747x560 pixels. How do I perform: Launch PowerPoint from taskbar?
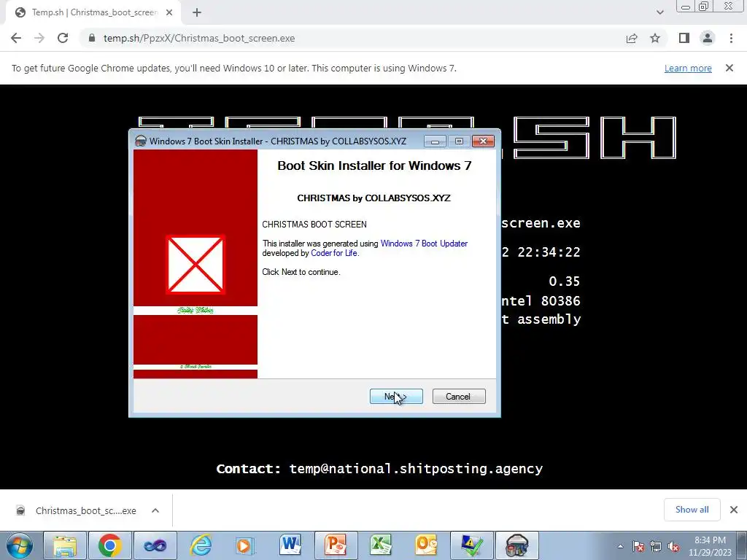(x=336, y=545)
